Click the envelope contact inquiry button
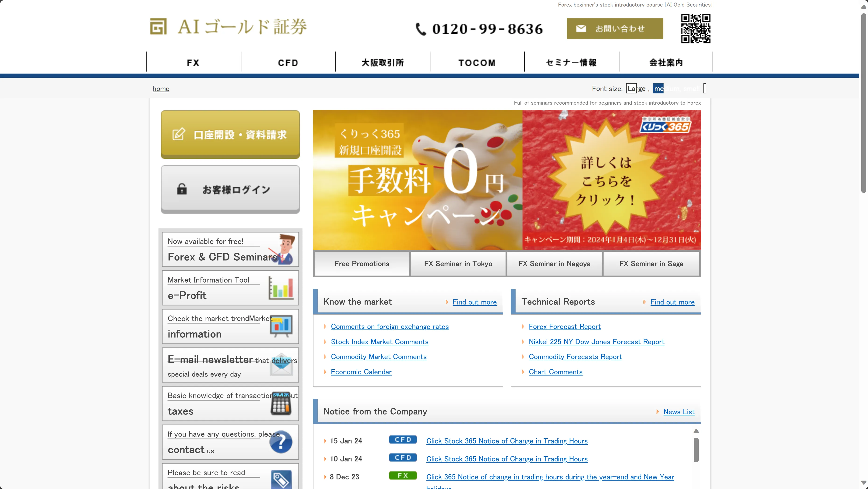Screen dimensions: 868x489 [x=615, y=29]
